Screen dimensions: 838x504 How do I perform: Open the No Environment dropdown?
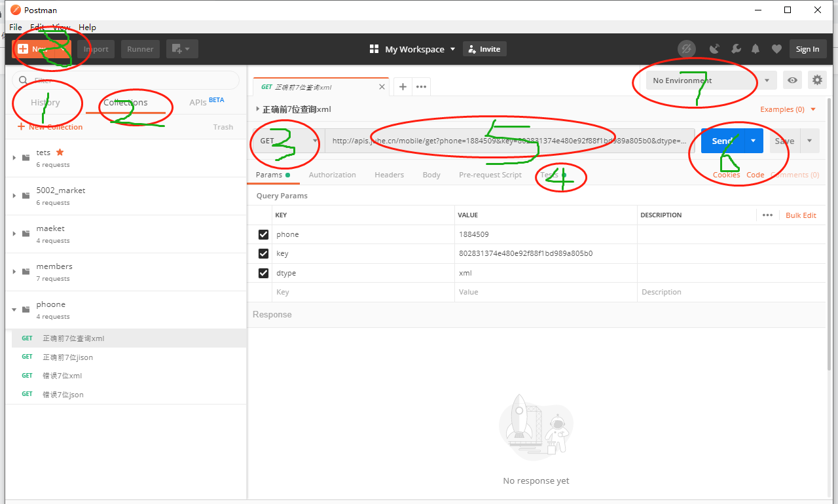pyautogui.click(x=712, y=81)
